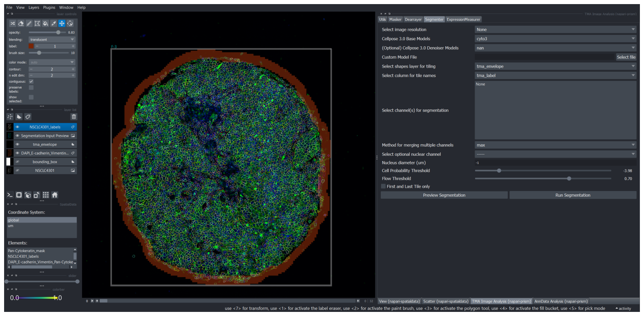Reset view with home icon
Image resolution: width=644 pixels, height=316 pixels.
[x=55, y=195]
